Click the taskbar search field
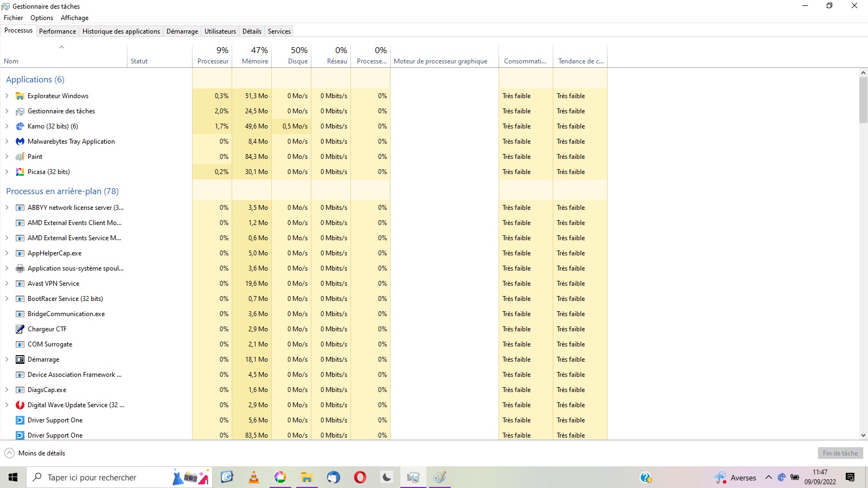This screenshot has width=868, height=488. [119, 477]
